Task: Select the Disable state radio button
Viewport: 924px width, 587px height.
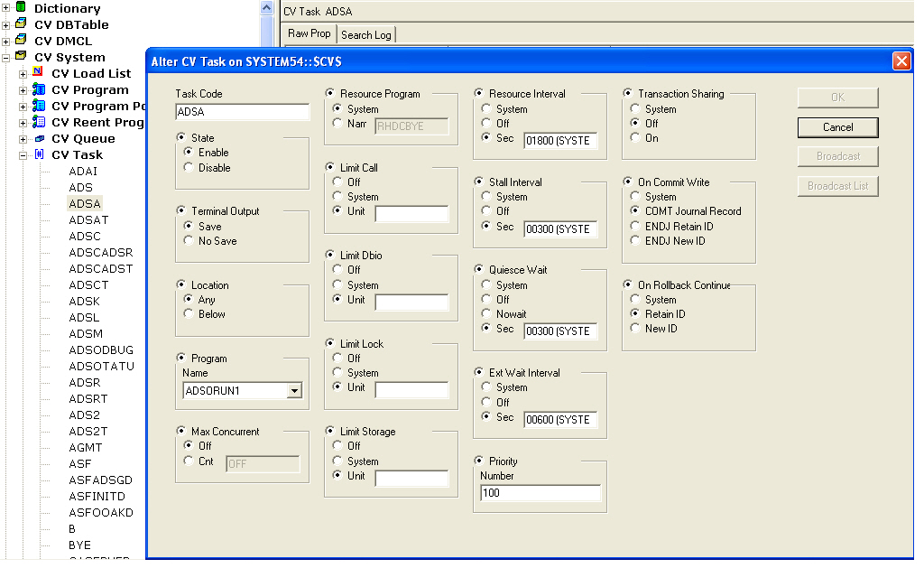Action: (x=189, y=168)
